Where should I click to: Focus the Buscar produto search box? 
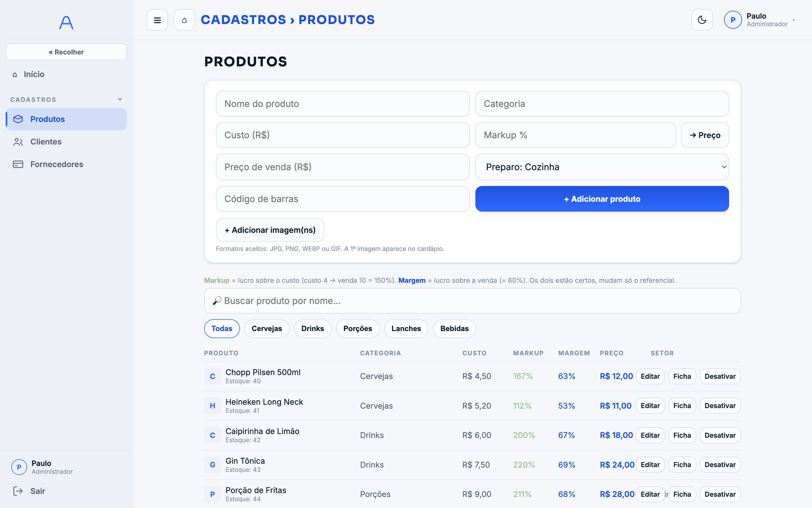[x=472, y=301]
